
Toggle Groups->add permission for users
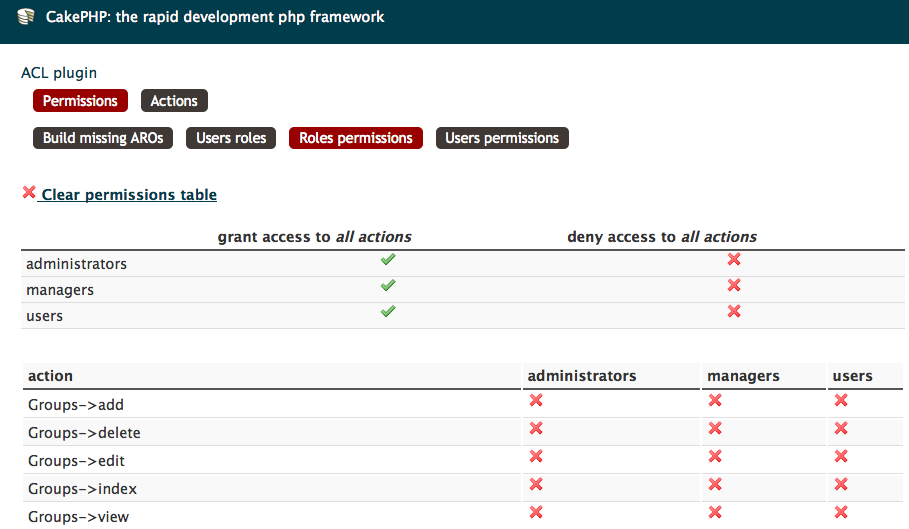[841, 400]
